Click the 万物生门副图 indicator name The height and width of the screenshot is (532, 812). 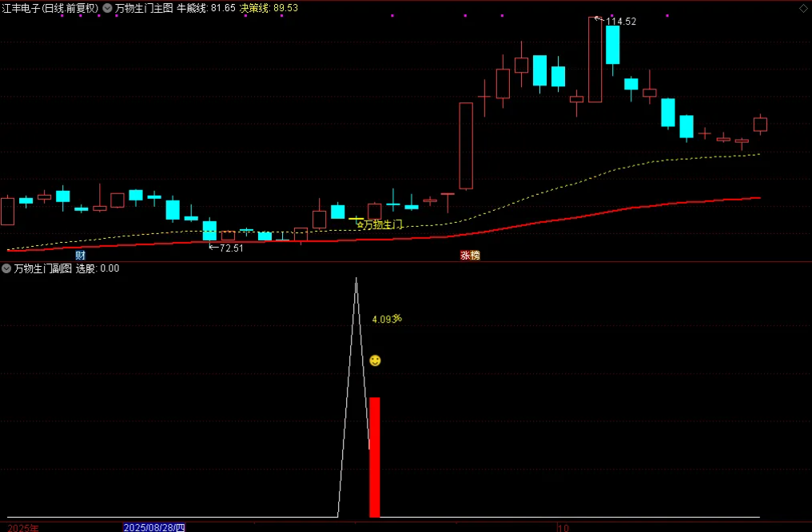click(42, 268)
